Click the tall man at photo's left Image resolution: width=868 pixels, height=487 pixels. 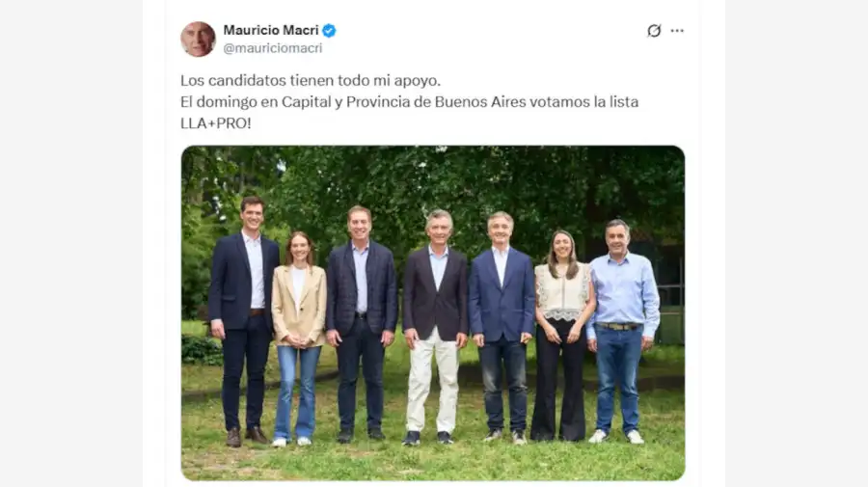click(242, 321)
